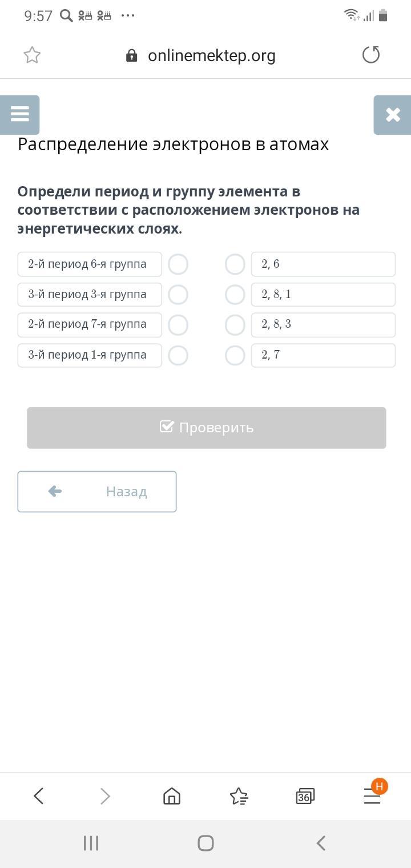Click the Назад back button
Viewport: 411px width, 868px height.
[97, 492]
